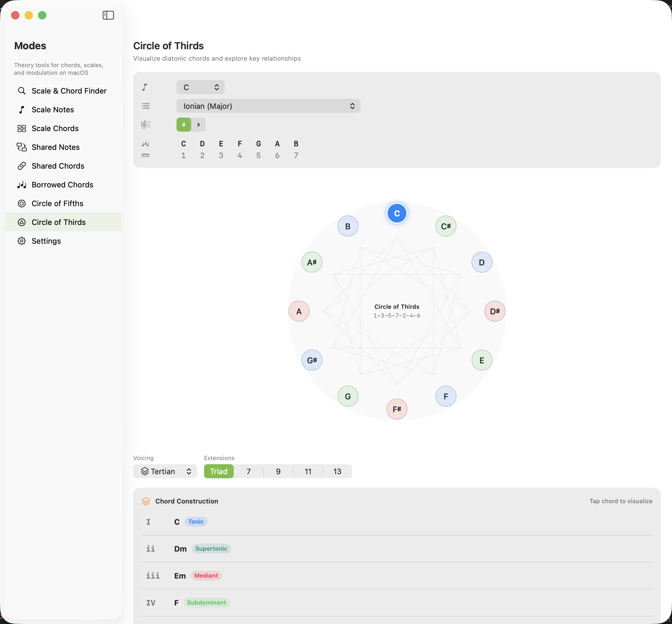Open the root note dropdown
672x624 pixels.
[201, 87]
